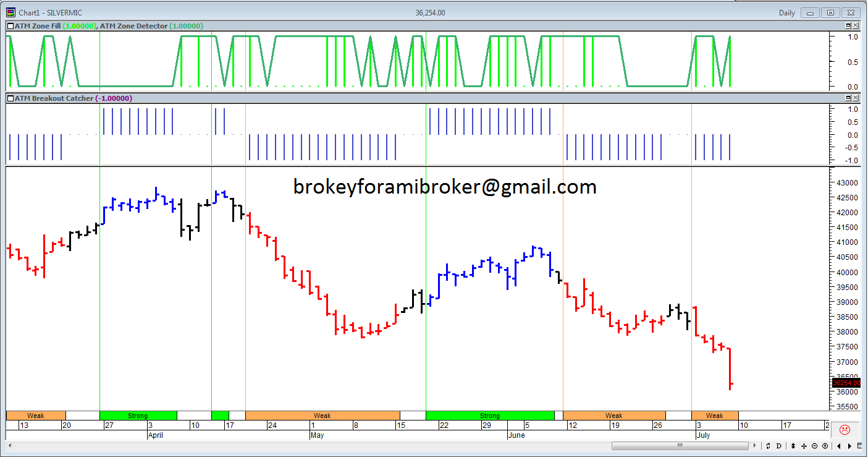The width and height of the screenshot is (868, 457).
Task: Click the 35500 price axis label
Action: [846, 406]
